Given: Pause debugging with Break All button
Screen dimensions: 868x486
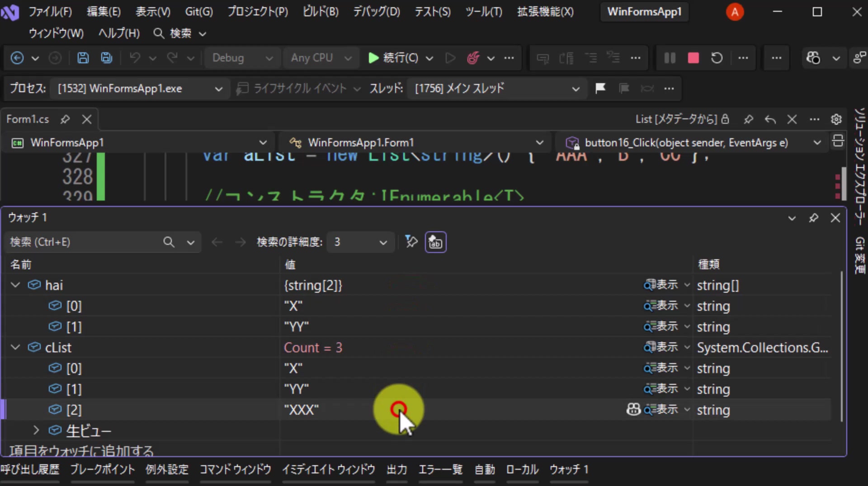Looking at the screenshot, I should click(x=670, y=58).
